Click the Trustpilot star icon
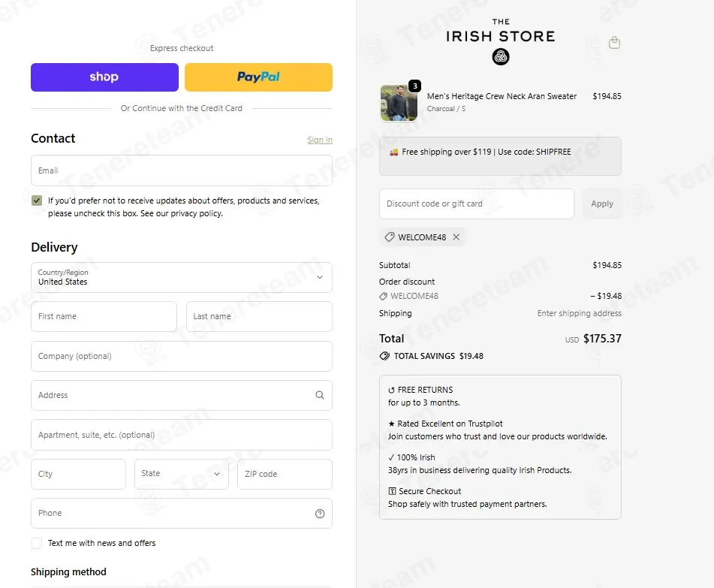The image size is (714, 588). [391, 424]
